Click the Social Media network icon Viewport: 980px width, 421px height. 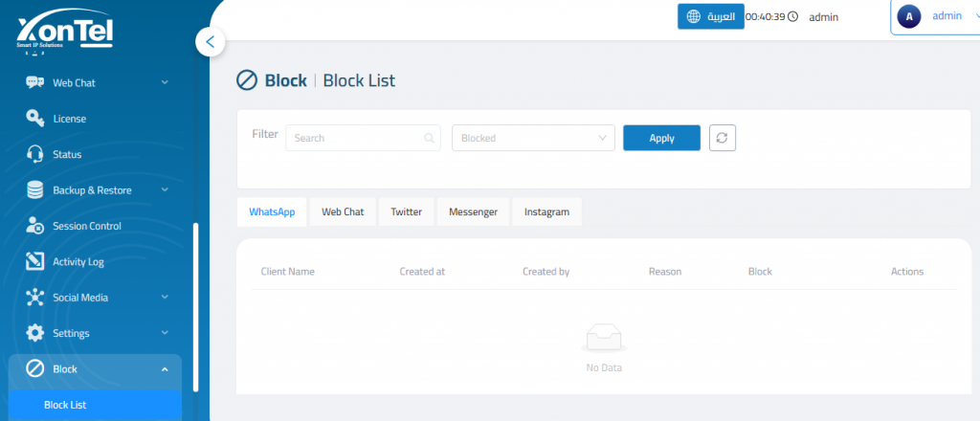[35, 298]
